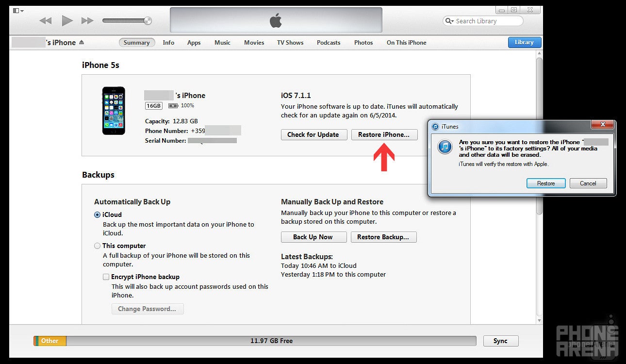Screen dimensions: 626x364
Task: Click the Phone Number label
Action: 166,131
